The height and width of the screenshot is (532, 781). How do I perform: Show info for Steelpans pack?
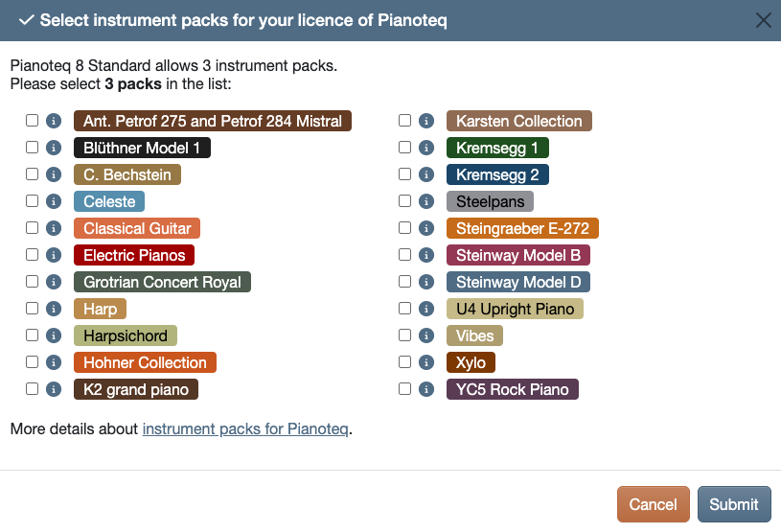[425, 201]
